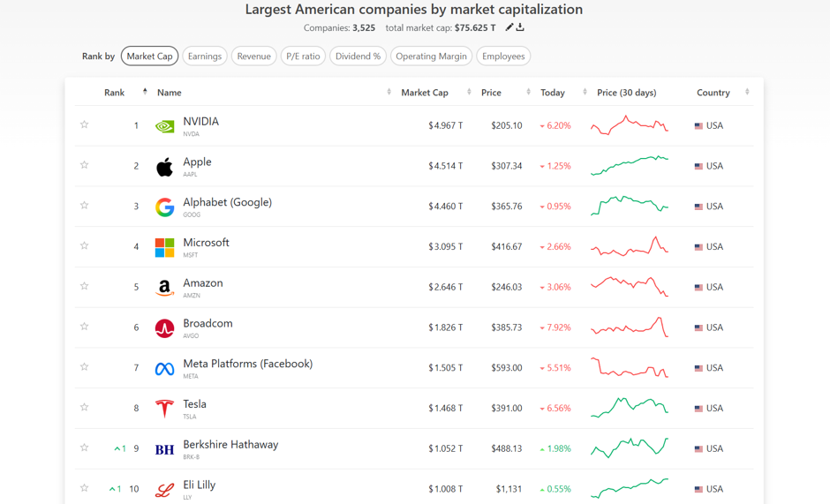Click the Microsoft logo icon

click(x=164, y=247)
